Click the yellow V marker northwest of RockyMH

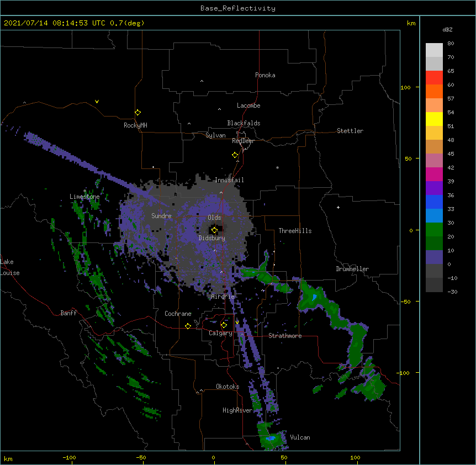click(x=97, y=102)
